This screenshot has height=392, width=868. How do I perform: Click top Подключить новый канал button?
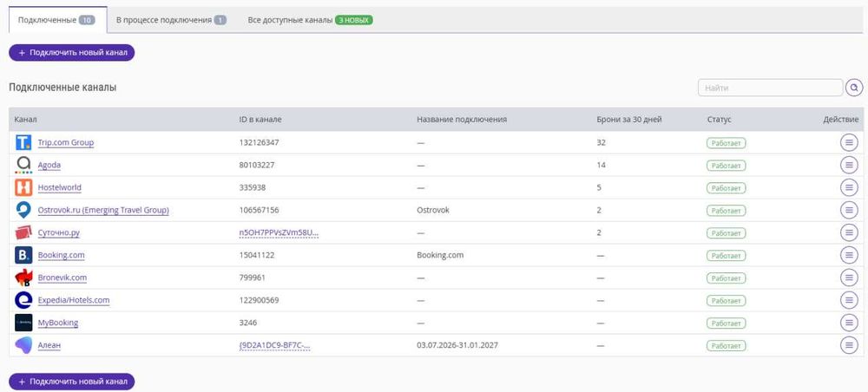(x=72, y=53)
